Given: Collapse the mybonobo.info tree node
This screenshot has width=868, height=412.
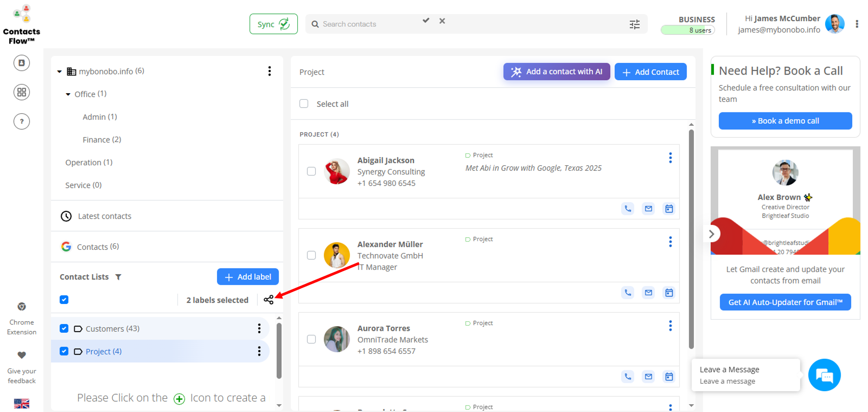Looking at the screenshot, I should (59, 72).
